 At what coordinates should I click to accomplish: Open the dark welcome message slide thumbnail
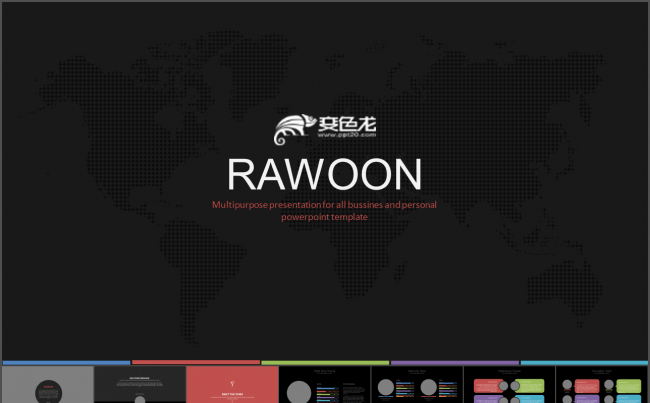[140, 384]
